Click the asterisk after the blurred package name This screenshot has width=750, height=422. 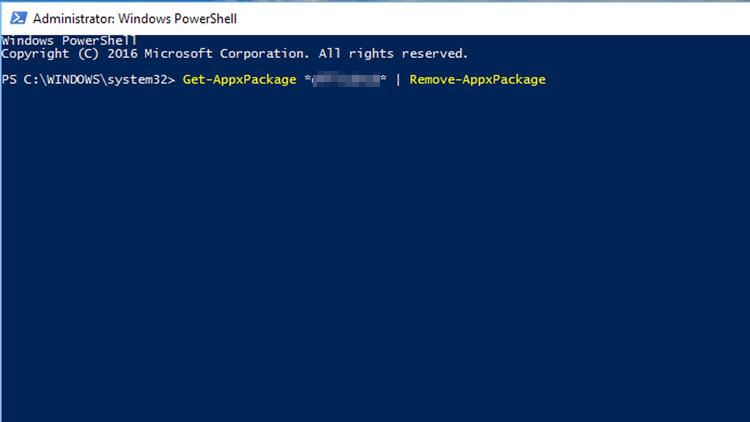click(383, 78)
